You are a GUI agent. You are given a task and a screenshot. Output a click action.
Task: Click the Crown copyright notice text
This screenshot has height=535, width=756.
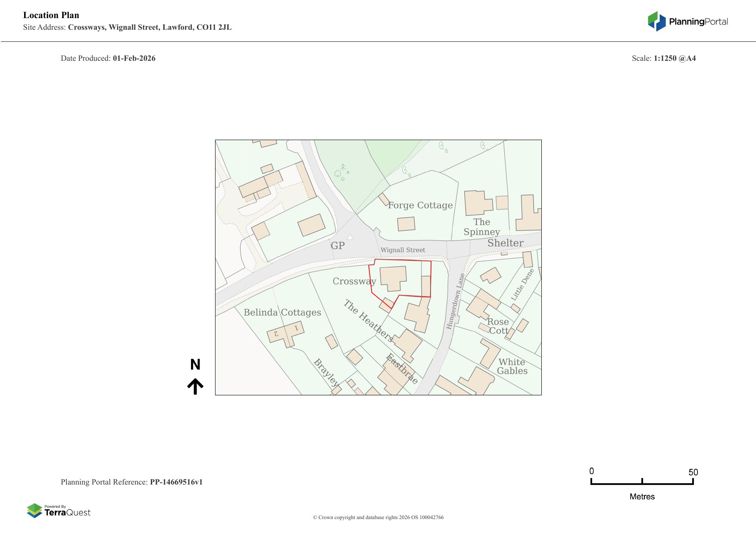tap(378, 517)
